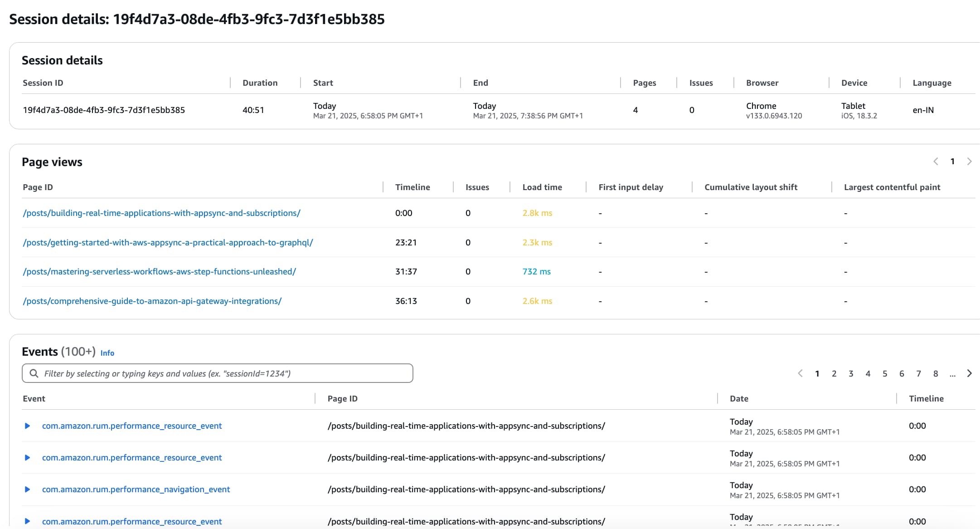Select Events page 1
980x529 pixels.
pyautogui.click(x=817, y=374)
